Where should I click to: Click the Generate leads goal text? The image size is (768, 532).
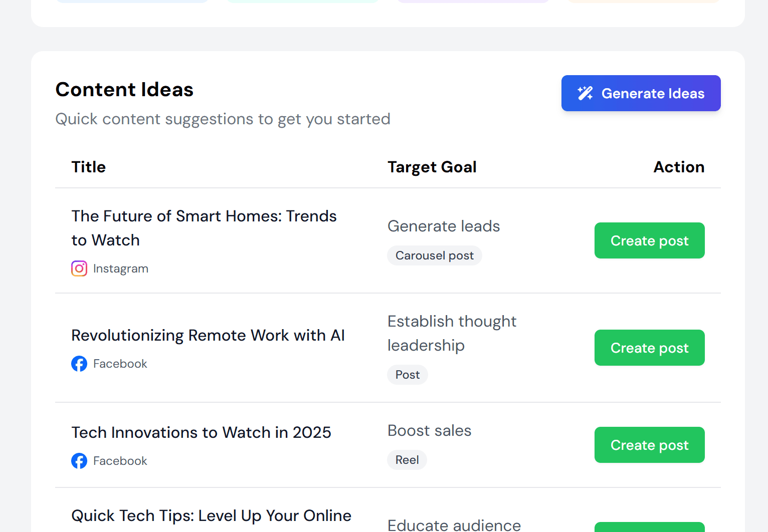click(x=443, y=226)
